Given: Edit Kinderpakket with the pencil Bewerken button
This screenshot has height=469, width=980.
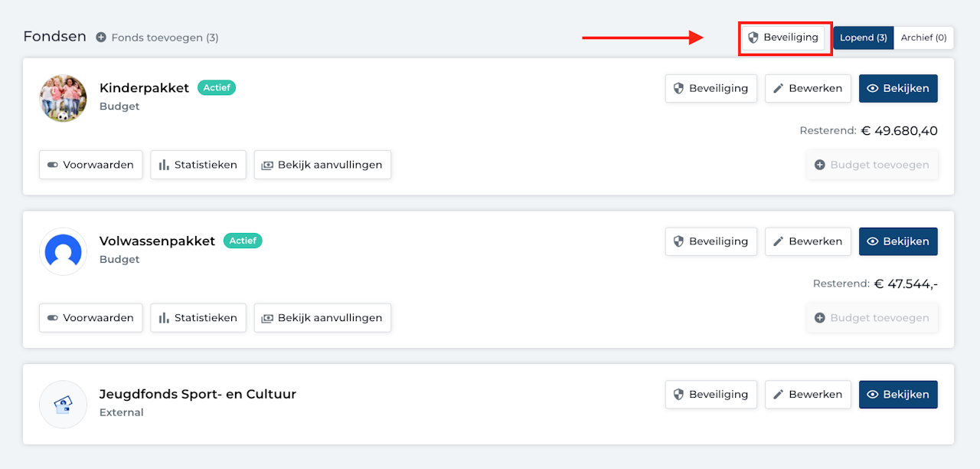Looking at the screenshot, I should [808, 88].
